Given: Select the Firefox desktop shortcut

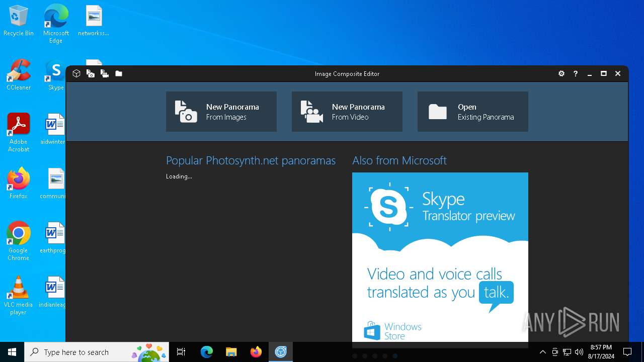Looking at the screenshot, I should pos(19,184).
